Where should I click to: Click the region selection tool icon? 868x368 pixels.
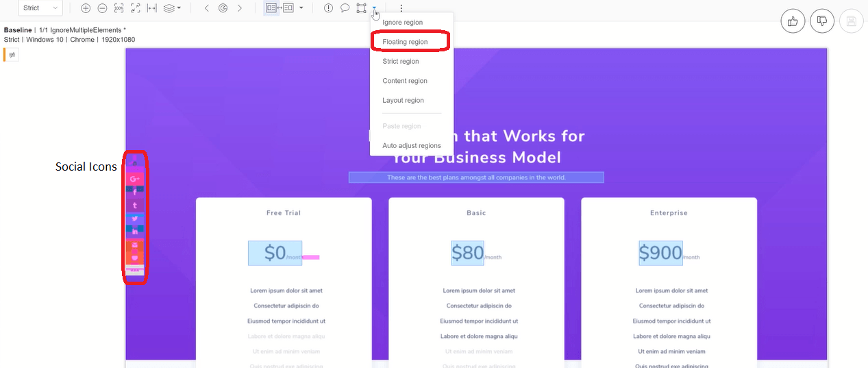point(361,8)
